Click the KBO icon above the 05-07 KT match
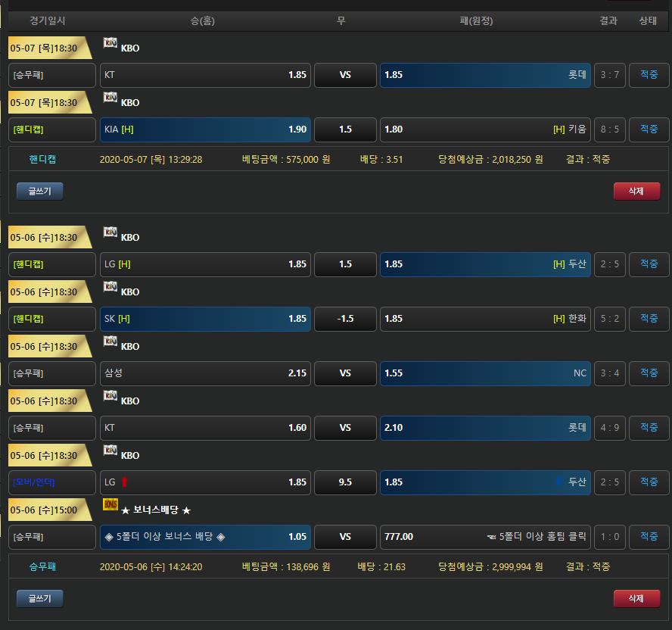 110,42
